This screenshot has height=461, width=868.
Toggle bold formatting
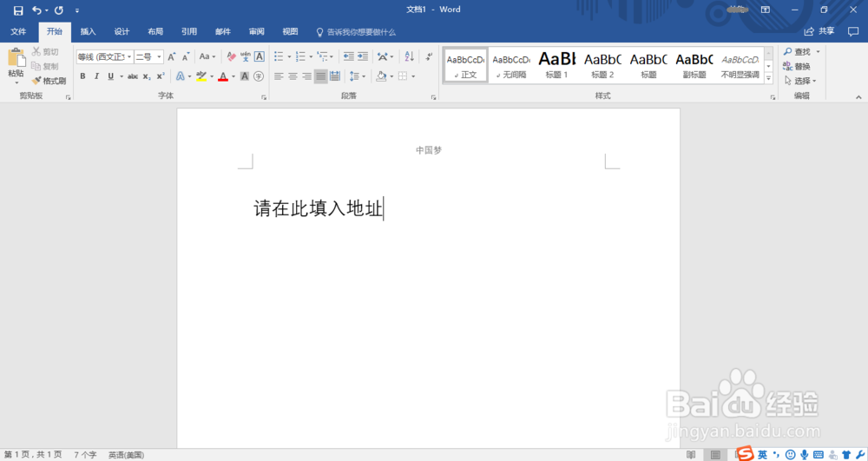82,76
